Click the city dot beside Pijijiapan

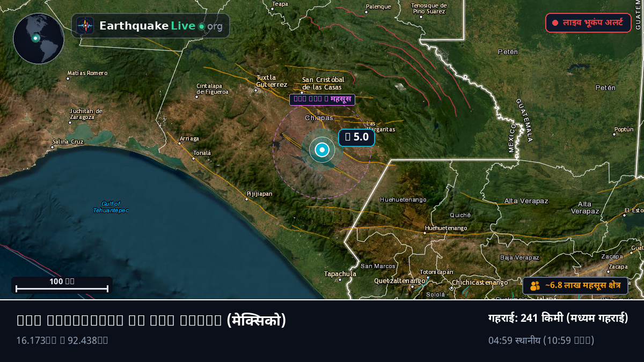click(247, 199)
